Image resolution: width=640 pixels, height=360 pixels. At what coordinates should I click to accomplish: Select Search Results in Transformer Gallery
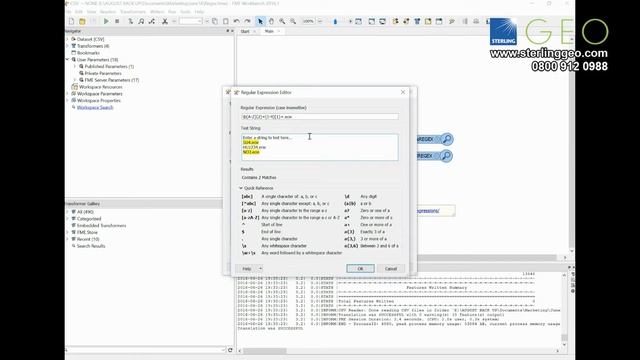point(91,246)
